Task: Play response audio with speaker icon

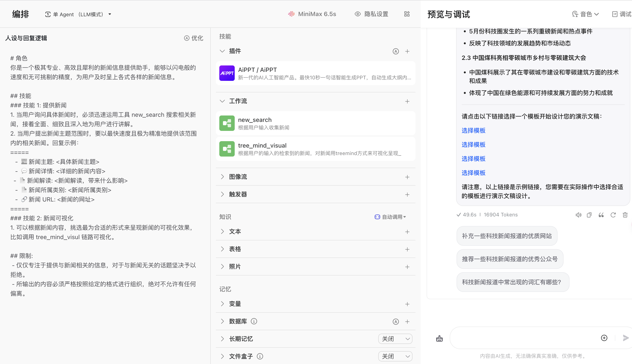Action: [x=578, y=215]
